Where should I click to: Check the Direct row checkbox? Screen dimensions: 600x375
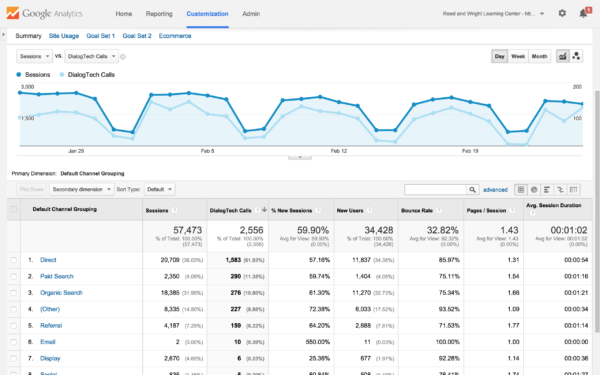pos(14,260)
